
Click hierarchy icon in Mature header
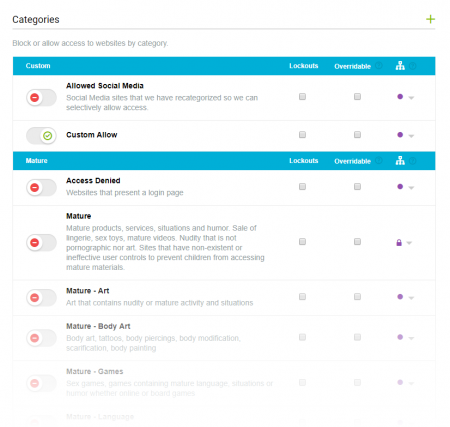click(400, 161)
